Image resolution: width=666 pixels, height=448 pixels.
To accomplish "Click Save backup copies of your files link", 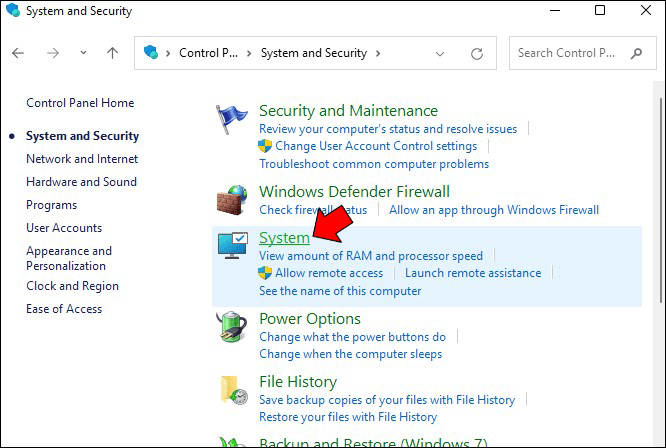I will 387,400.
